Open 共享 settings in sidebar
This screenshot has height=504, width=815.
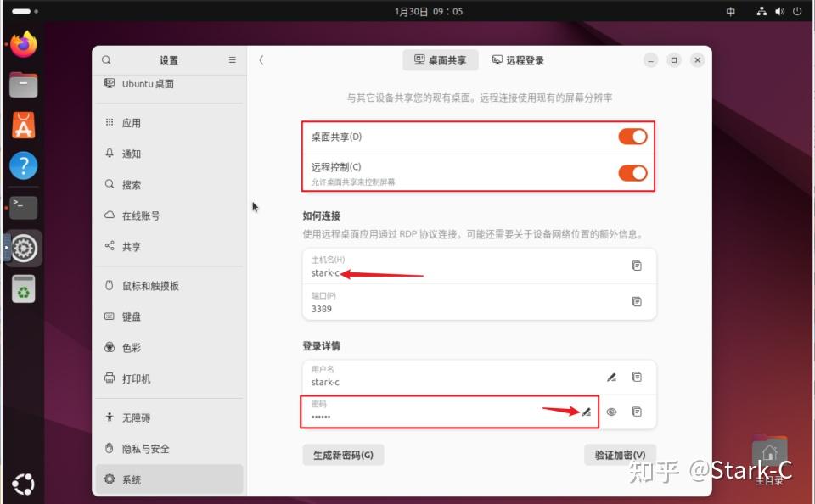click(x=170, y=247)
